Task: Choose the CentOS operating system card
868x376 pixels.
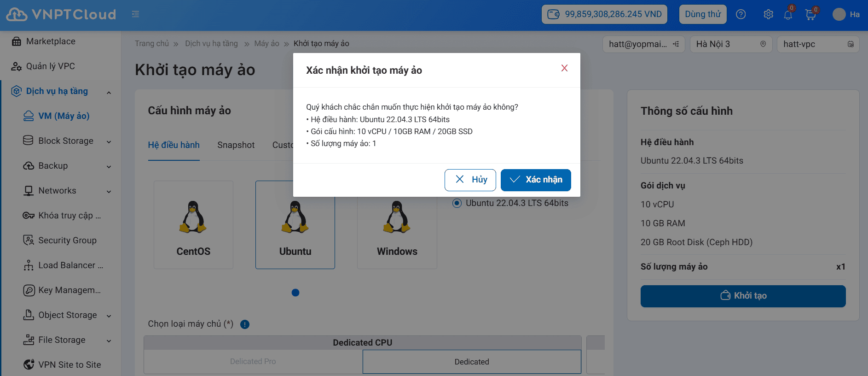Action: [x=193, y=225]
